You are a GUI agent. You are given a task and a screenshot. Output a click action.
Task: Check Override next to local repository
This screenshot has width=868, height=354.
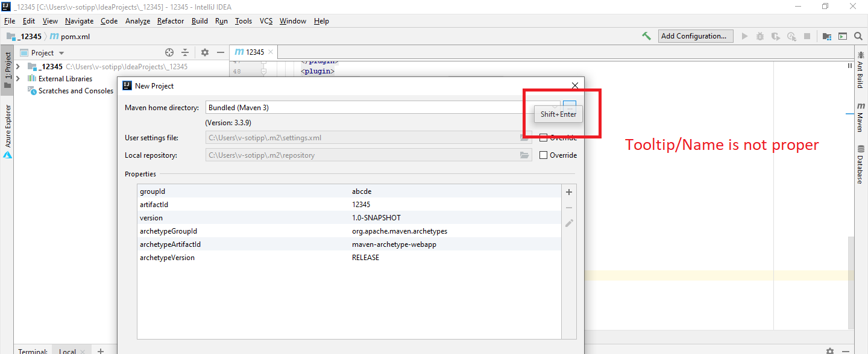(x=543, y=155)
